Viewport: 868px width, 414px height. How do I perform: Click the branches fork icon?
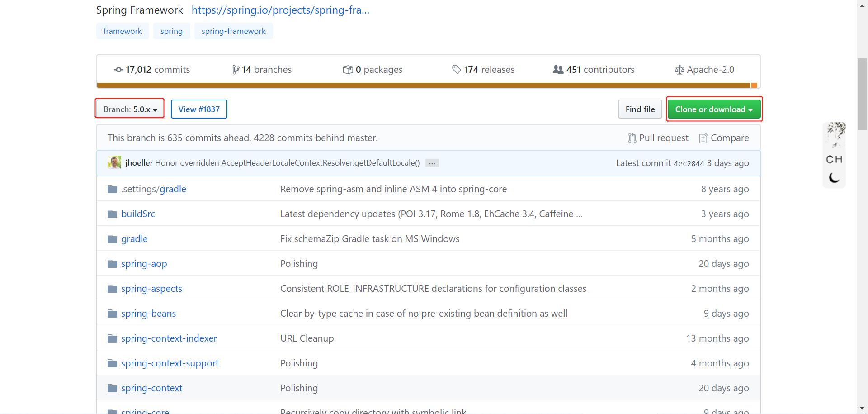236,70
